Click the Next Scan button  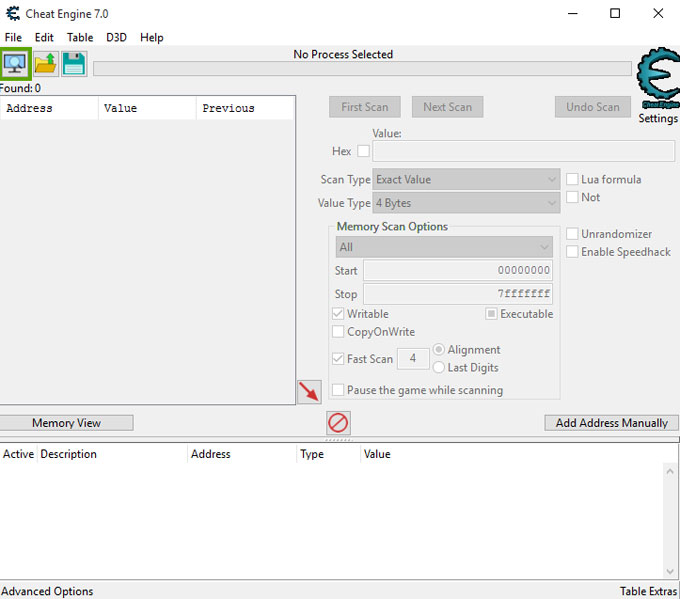tap(448, 107)
